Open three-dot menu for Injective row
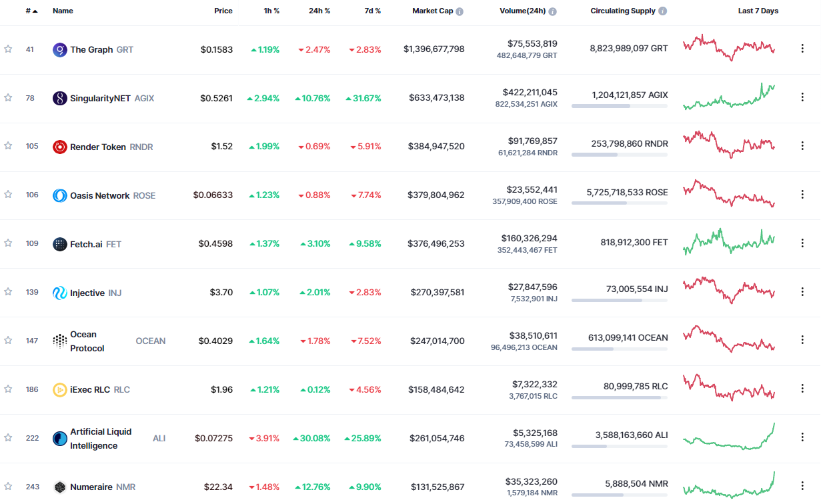Image resolution: width=821 pixels, height=504 pixels. pyautogui.click(x=802, y=292)
